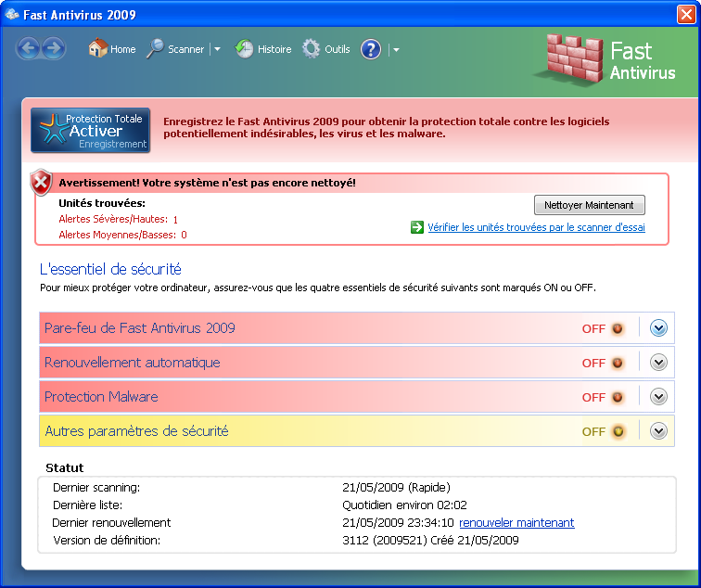Expand the Pare-feu de Fast Antivirus 2009 section
Viewport: 701px width, 588px height.
pyautogui.click(x=658, y=328)
